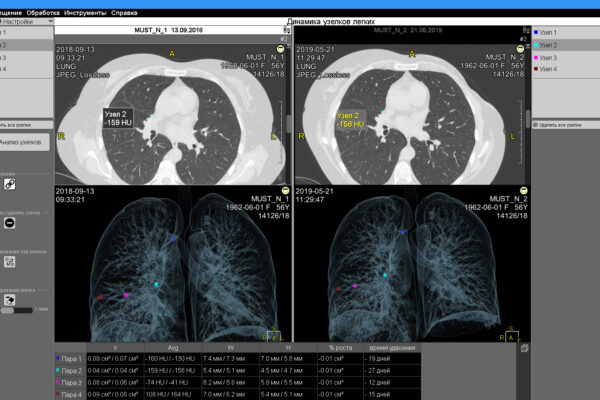The height and width of the screenshot is (400, 600).
Task: Click the copy icon right of results table
Action: pyautogui.click(x=525, y=347)
